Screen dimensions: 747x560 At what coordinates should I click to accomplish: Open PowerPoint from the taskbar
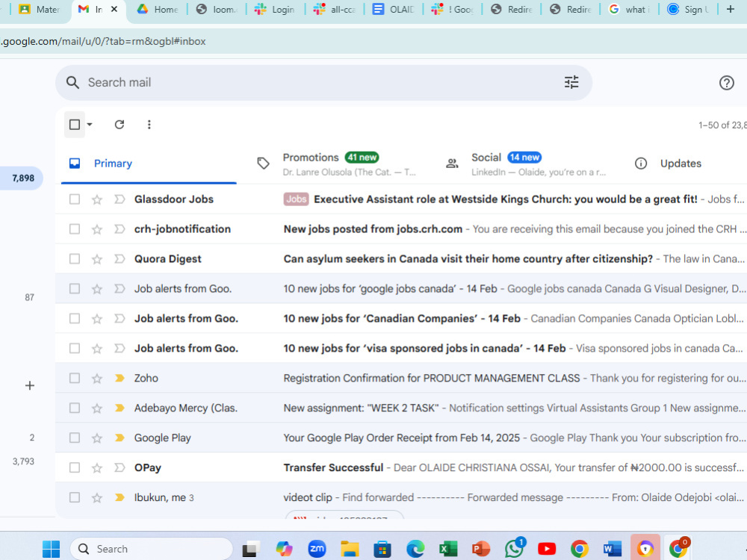[480, 549]
